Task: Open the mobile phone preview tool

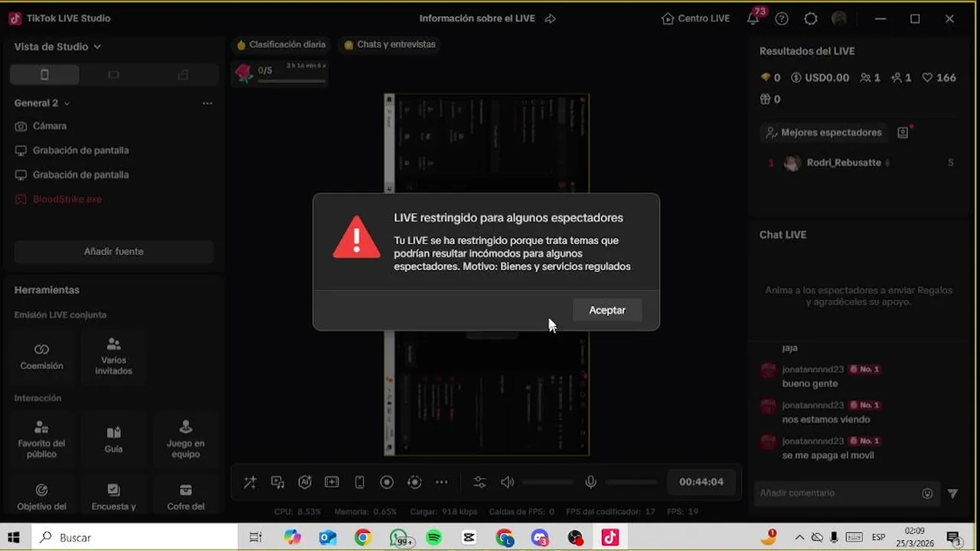Action: (x=359, y=482)
